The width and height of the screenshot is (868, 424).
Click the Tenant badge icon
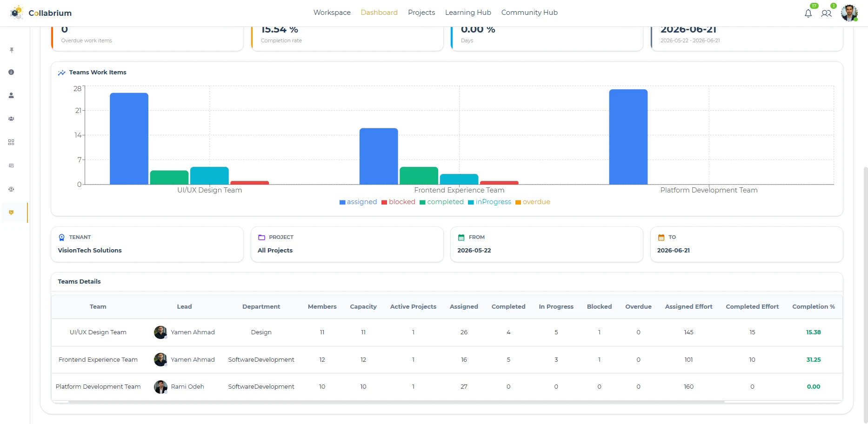62,238
